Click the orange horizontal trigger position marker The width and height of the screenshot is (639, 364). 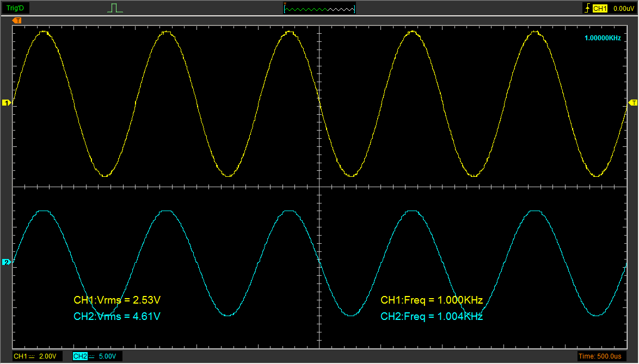click(17, 20)
